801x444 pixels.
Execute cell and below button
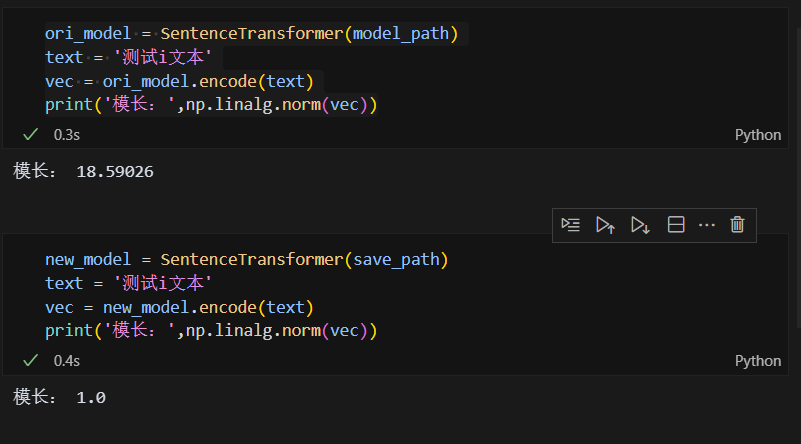640,225
